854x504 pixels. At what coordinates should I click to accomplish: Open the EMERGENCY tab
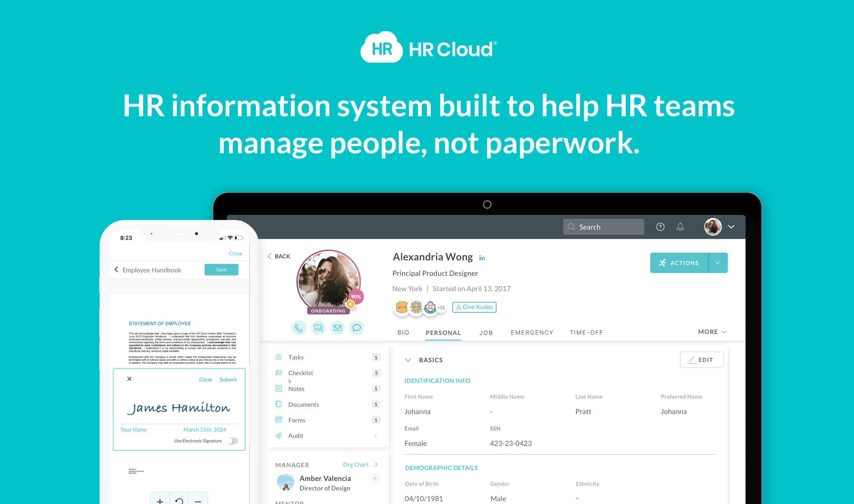click(532, 332)
